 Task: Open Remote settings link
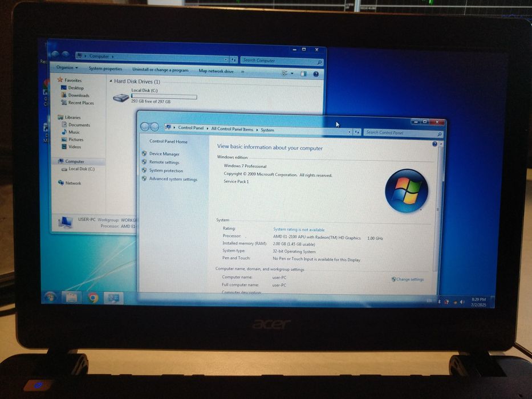(164, 162)
